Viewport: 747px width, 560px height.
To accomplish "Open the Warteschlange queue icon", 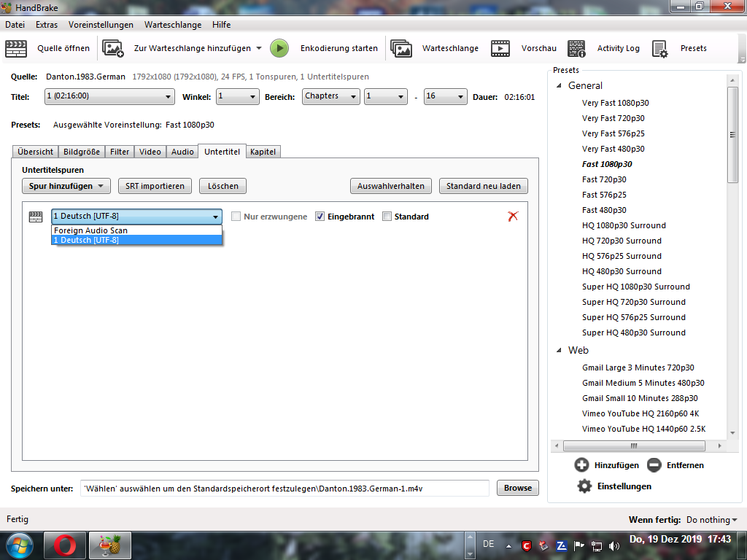I will (x=401, y=49).
